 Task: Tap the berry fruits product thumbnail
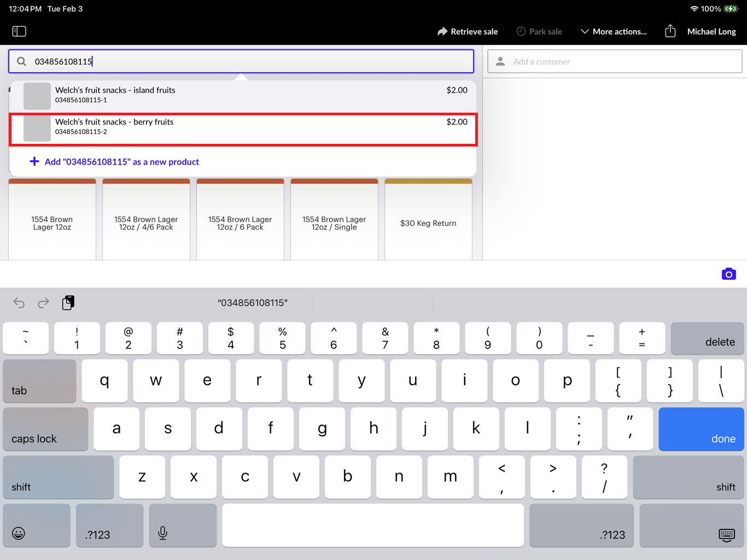[37, 128]
